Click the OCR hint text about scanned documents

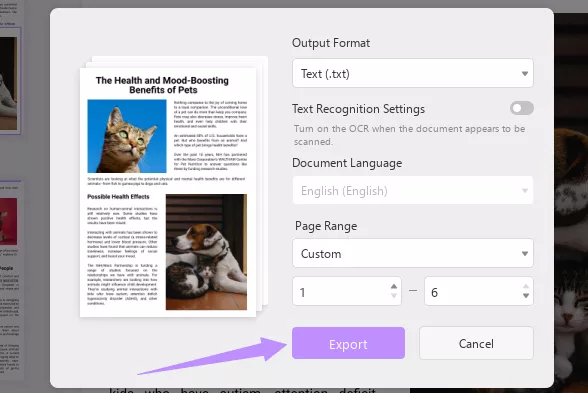coord(409,135)
